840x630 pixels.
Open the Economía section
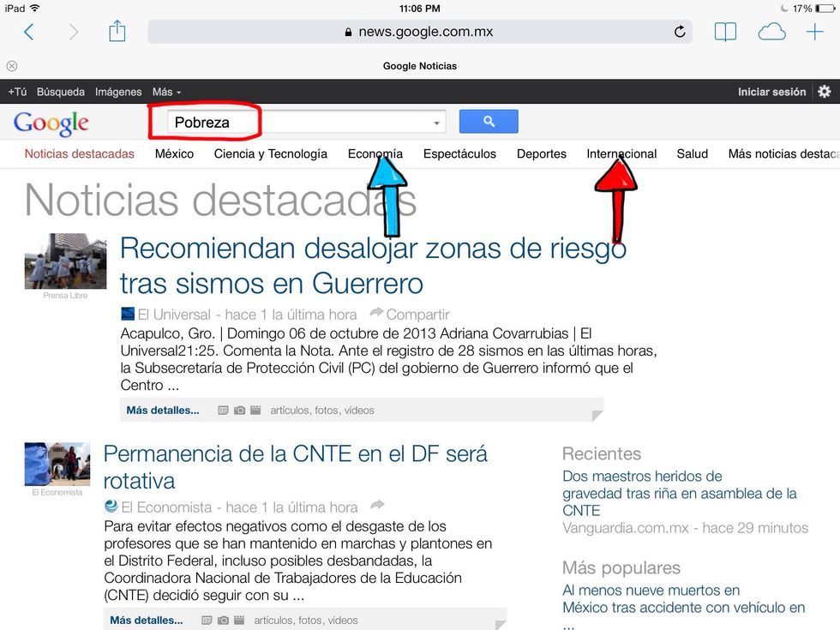(375, 153)
